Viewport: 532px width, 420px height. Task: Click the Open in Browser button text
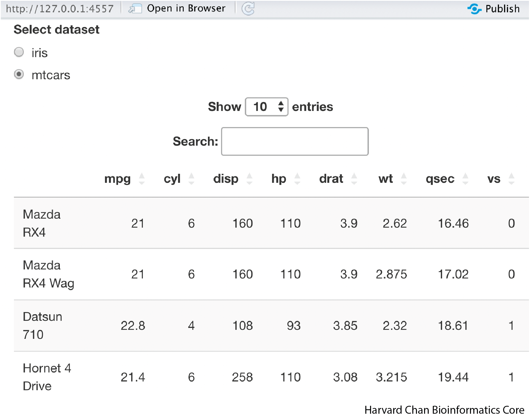point(186,8)
